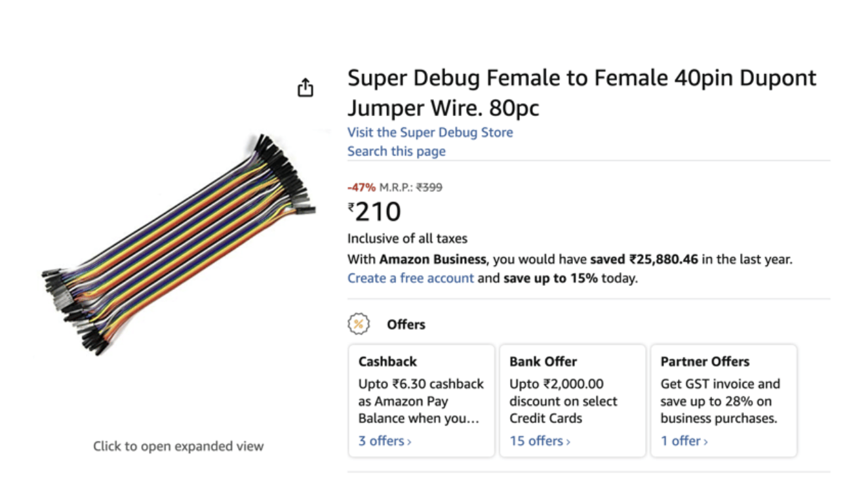
Task: Click the Amazon Business savings text
Action: [x=570, y=259]
